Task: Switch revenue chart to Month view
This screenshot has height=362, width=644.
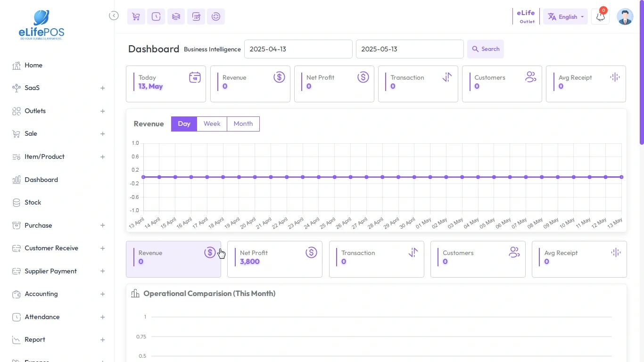Action: 243,123
